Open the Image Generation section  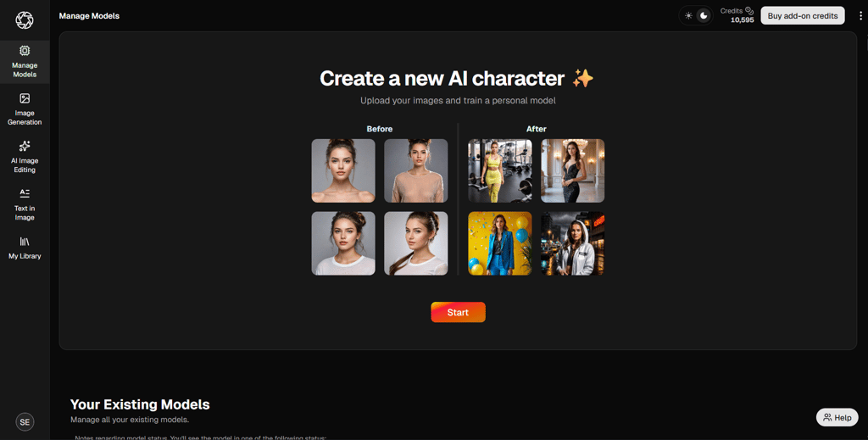click(25, 109)
